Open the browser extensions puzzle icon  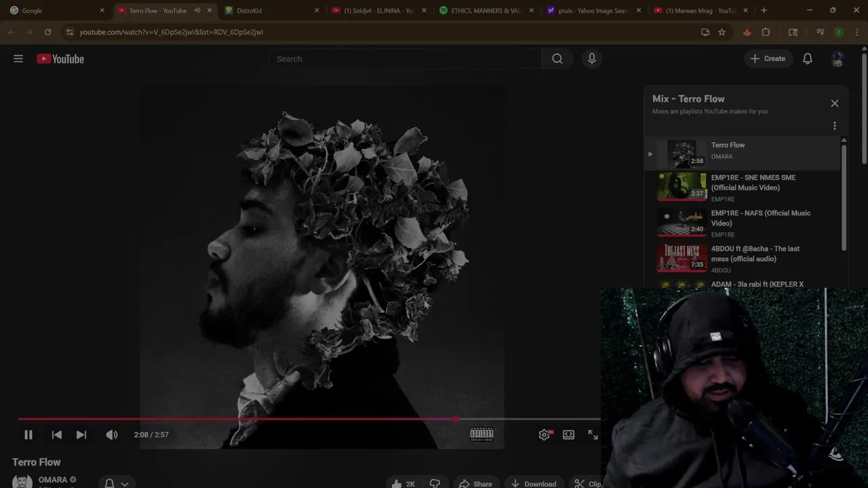point(766,32)
